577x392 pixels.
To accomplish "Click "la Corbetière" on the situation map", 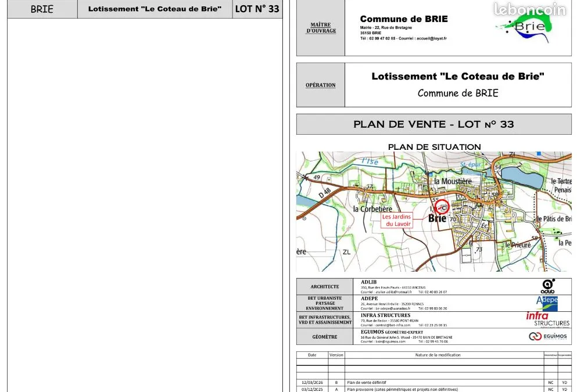I will 372,209.
